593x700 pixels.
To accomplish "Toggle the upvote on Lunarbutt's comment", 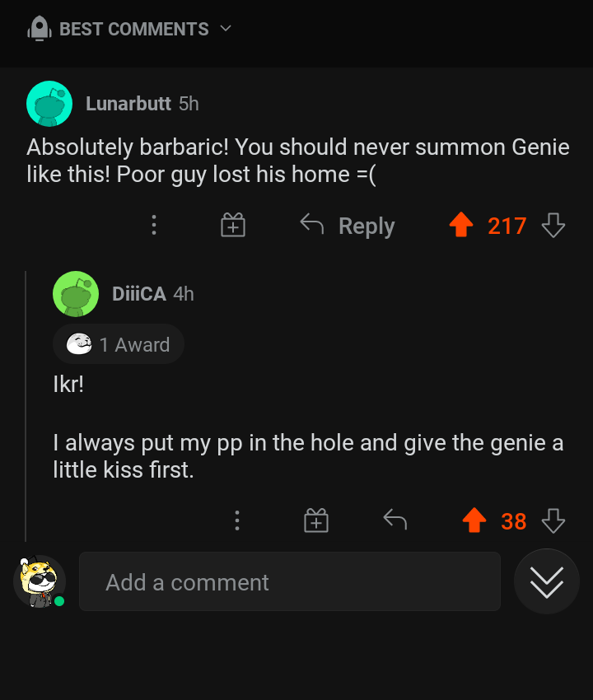I will pyautogui.click(x=462, y=225).
